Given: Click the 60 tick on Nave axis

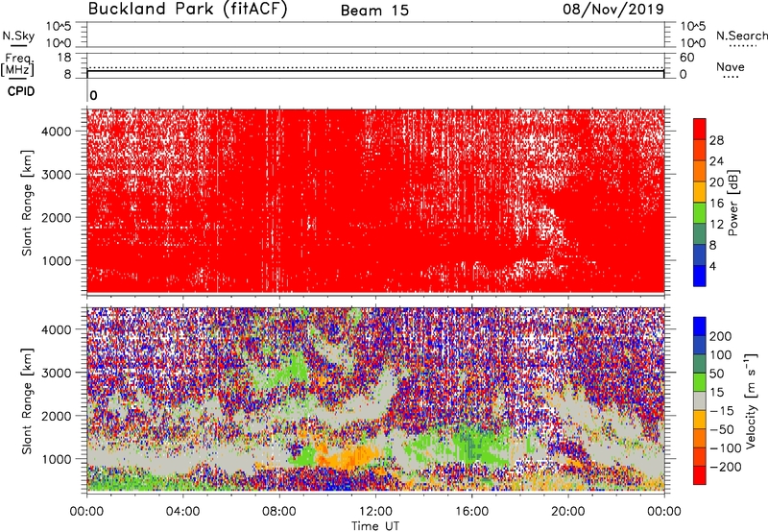Looking at the screenshot, I should pyautogui.click(x=687, y=58).
